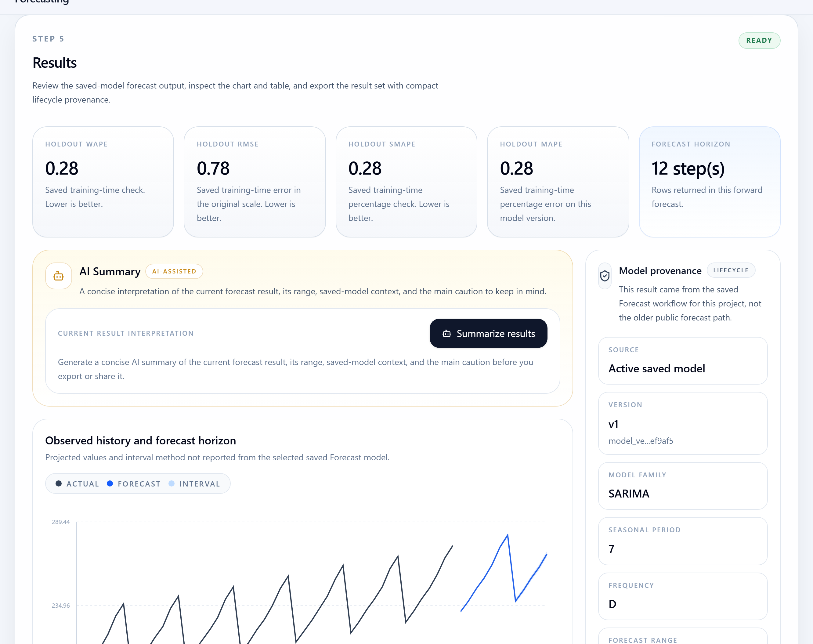
Task: Click the LIFECYCLE badge
Action: pos(731,270)
